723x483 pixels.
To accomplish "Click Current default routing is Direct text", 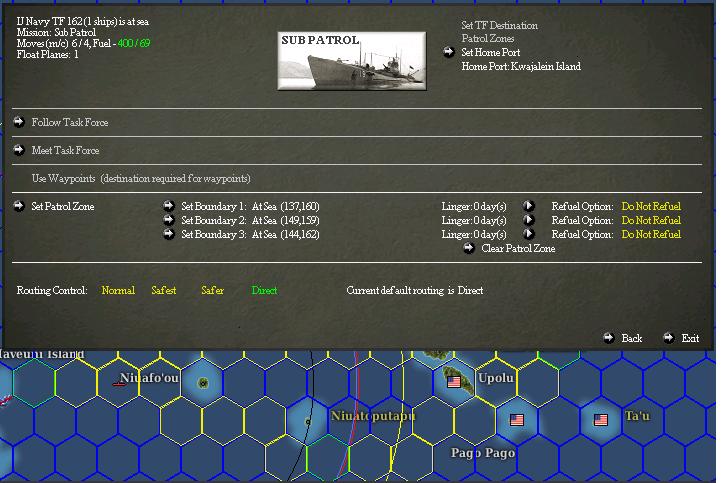I will (x=415, y=290).
